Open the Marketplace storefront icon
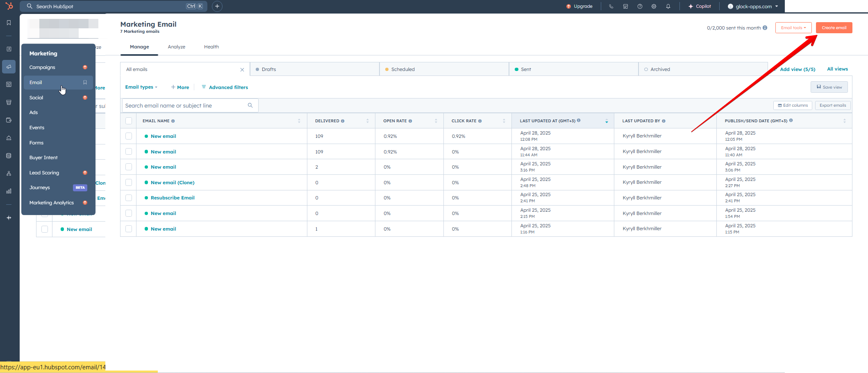Screen dimensions: 868x373 (625, 6)
